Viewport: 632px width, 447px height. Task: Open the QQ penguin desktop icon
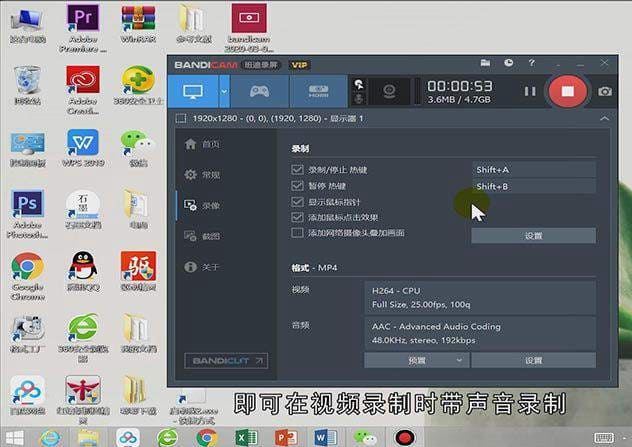coord(83,271)
